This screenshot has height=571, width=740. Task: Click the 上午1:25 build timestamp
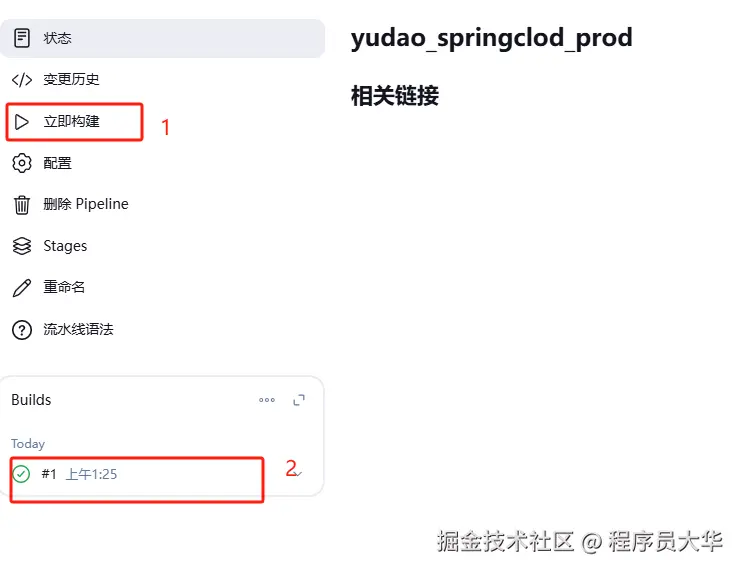[91, 474]
